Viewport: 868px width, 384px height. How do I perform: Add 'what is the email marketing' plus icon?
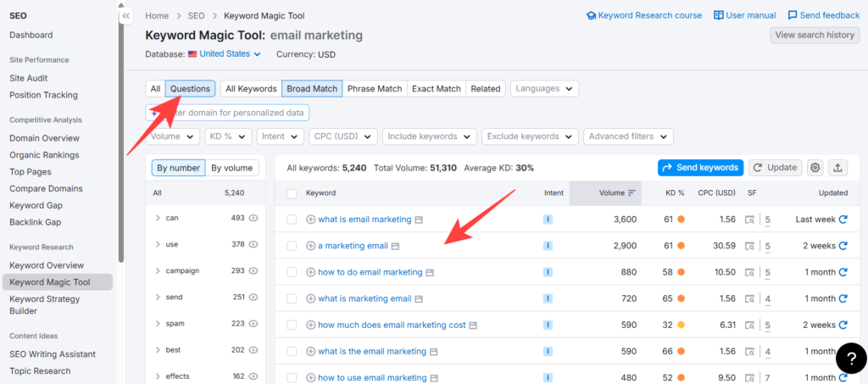pos(310,351)
